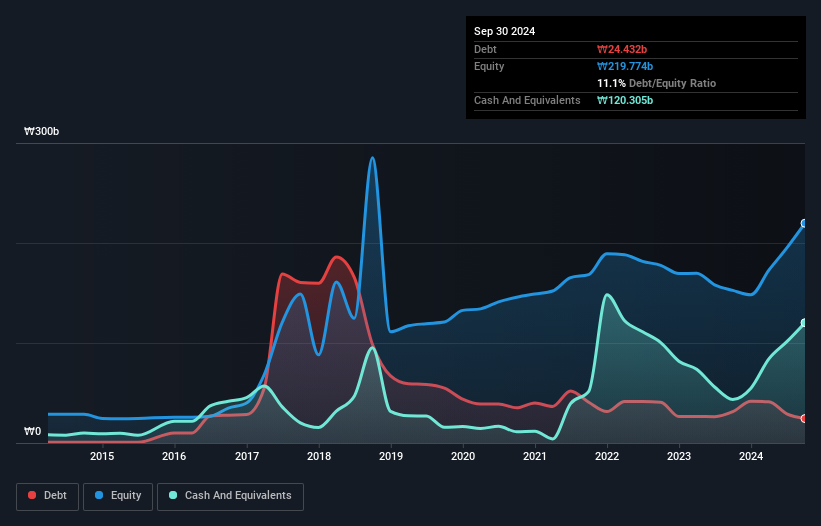Select the 2017 x-axis label
Screen dimensions: 821x526
(247, 456)
